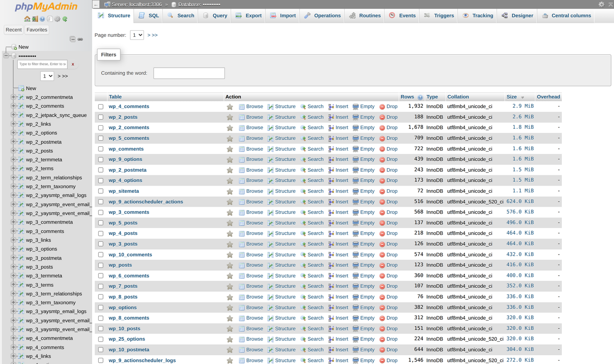614x364 pixels.
Task: Reload the navigation panel with green arrow
Action: point(65,19)
